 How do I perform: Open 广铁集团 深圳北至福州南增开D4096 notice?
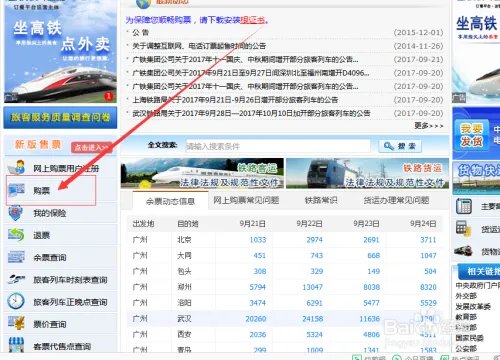point(251,73)
